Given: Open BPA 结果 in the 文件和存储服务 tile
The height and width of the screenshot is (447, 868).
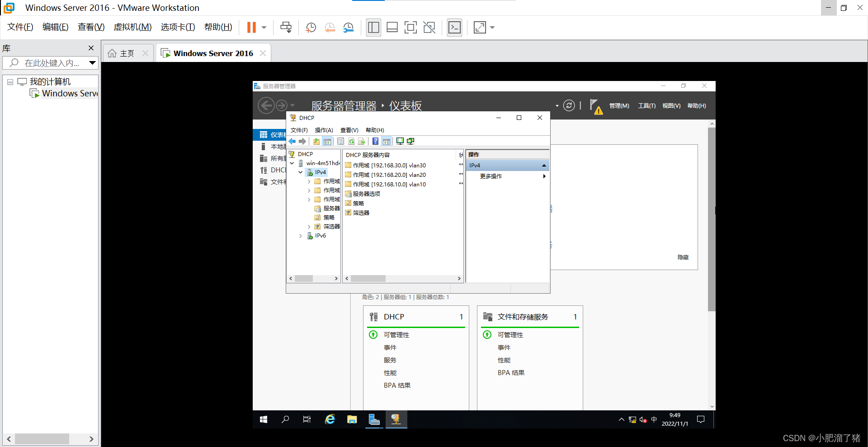Looking at the screenshot, I should click(x=511, y=373).
